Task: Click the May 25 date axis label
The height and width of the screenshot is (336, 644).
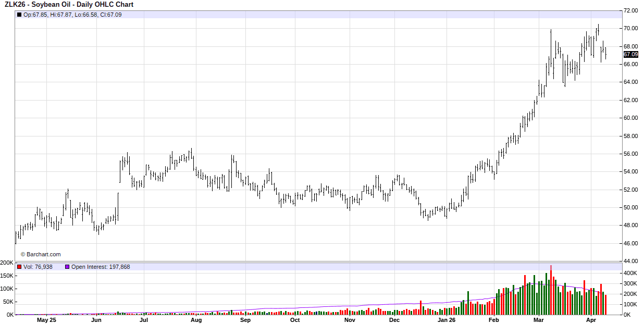Action: tap(46, 320)
